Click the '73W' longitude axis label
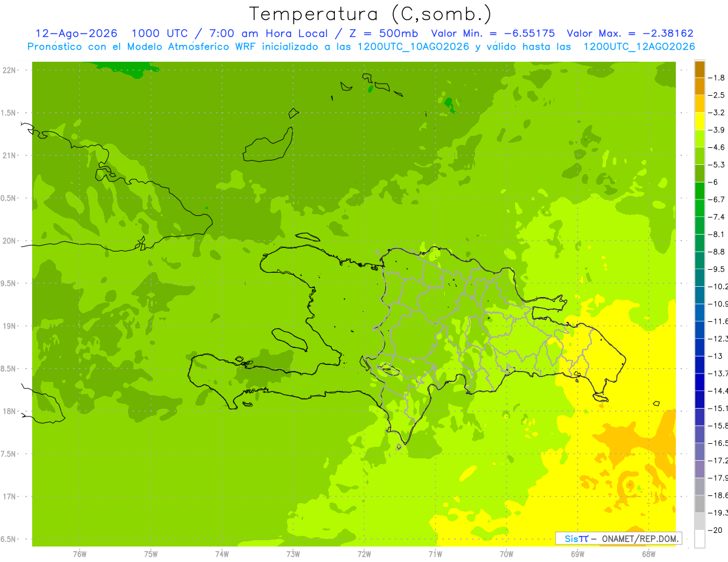The width and height of the screenshot is (728, 562). click(x=293, y=553)
